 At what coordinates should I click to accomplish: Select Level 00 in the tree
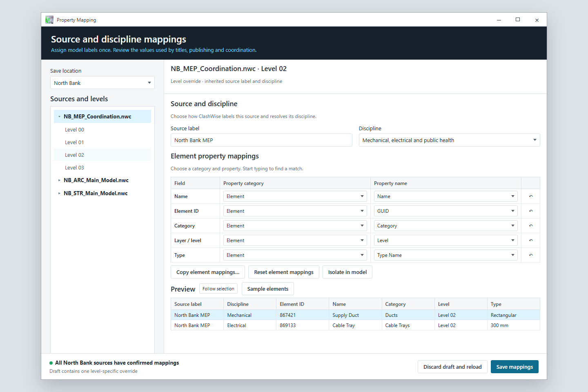(x=102, y=129)
